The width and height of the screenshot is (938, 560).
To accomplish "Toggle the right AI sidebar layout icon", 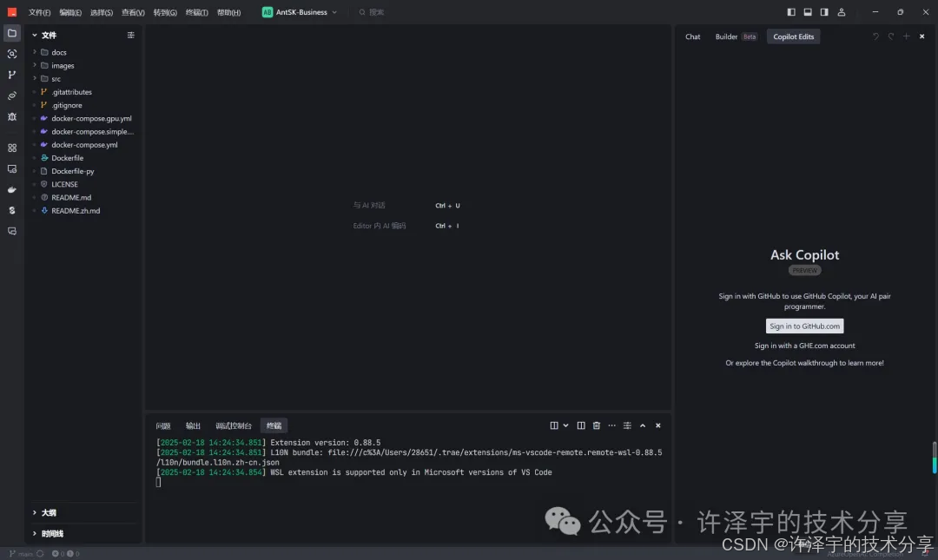I will click(824, 12).
